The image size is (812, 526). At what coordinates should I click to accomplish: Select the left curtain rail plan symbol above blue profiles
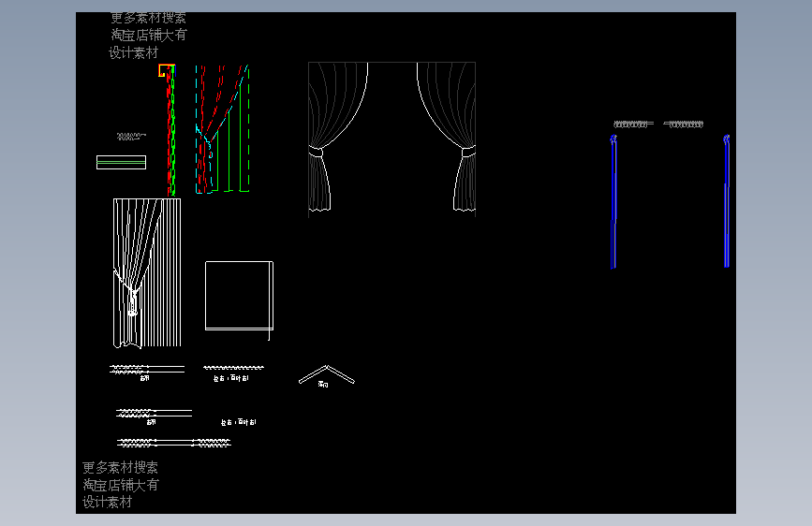(x=633, y=124)
